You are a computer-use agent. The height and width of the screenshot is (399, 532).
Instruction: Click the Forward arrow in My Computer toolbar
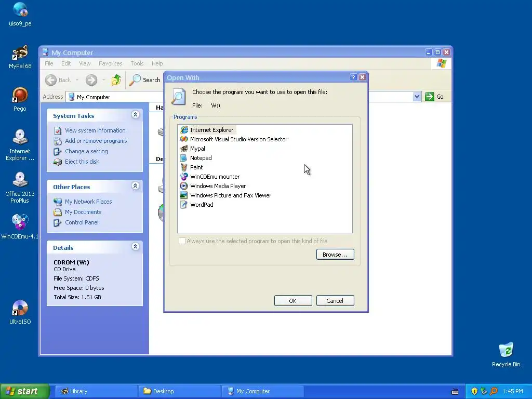[91, 80]
